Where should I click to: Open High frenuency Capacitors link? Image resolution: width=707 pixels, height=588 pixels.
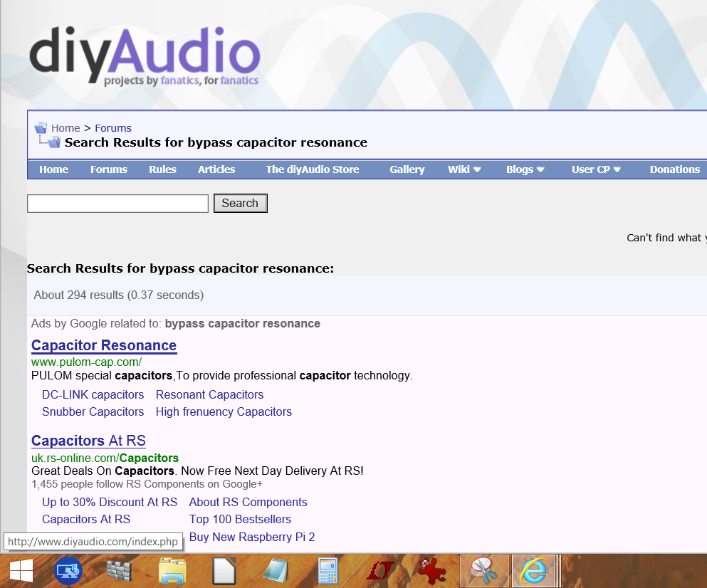[224, 411]
